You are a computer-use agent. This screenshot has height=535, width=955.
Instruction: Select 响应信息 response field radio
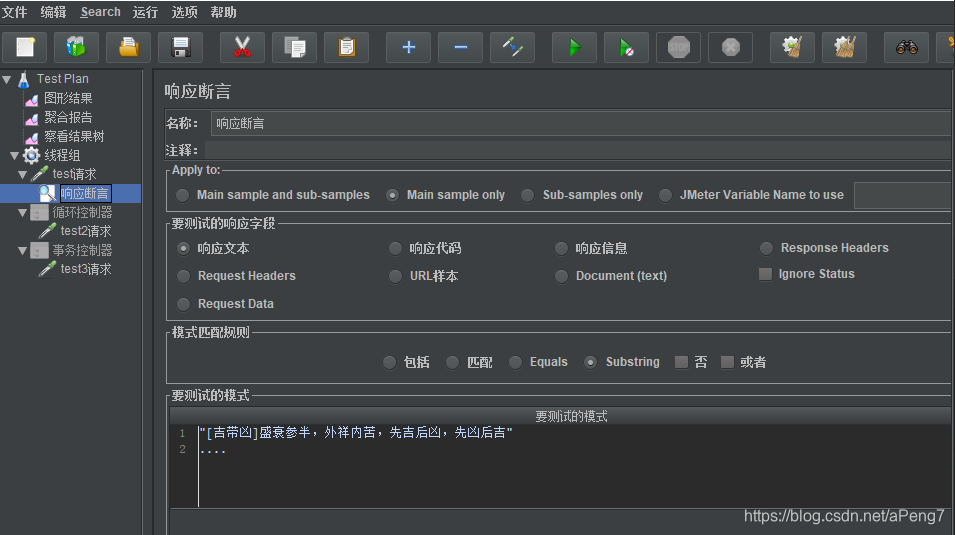pos(561,249)
